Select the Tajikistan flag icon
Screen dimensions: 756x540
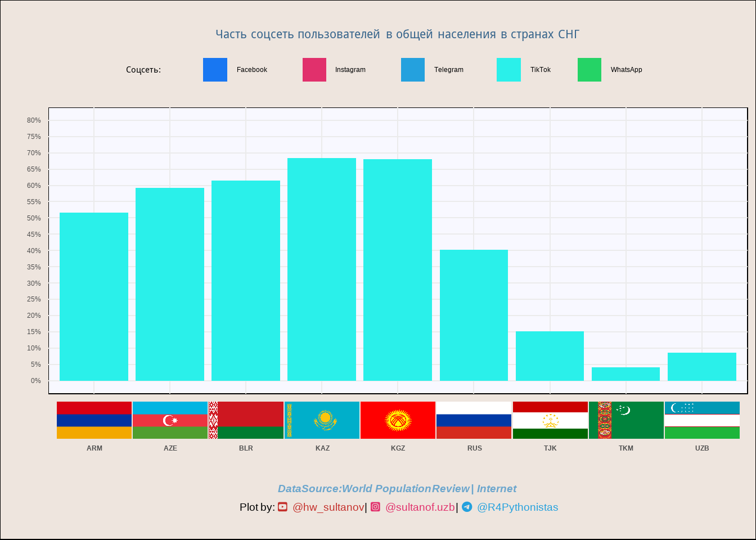coord(550,420)
